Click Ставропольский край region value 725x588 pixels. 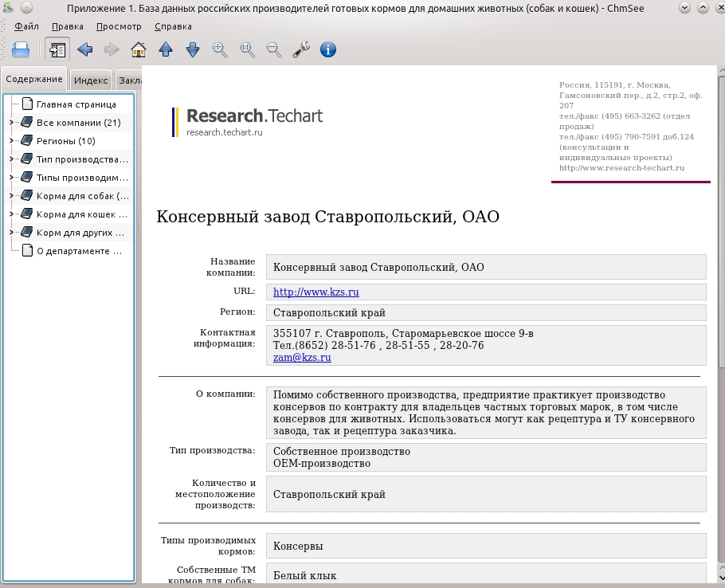329,313
